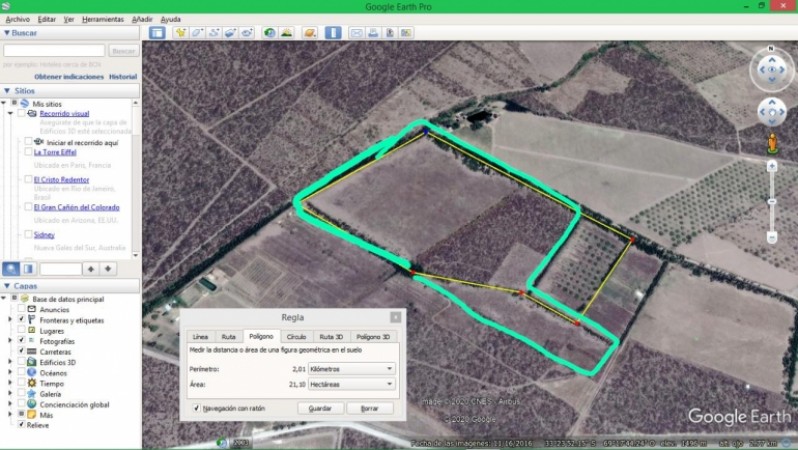Add a path from the toolbar
This screenshot has height=450, width=798.
click(x=214, y=33)
